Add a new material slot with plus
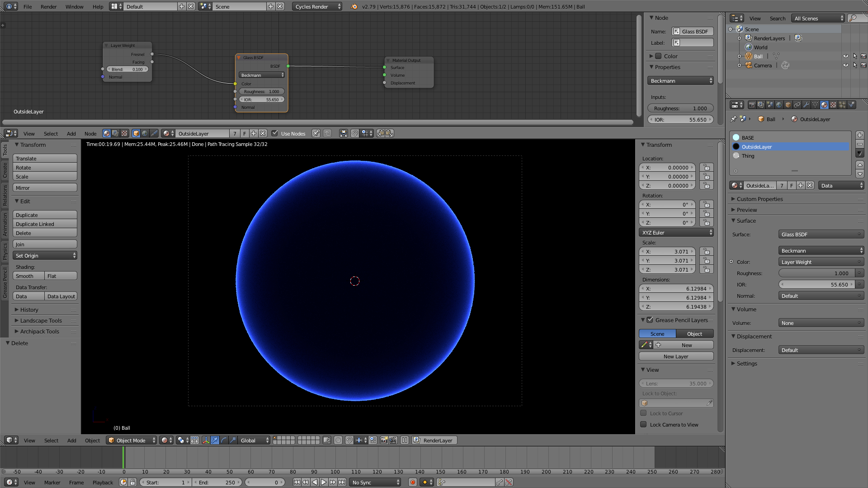The width and height of the screenshot is (868, 488). point(860,135)
